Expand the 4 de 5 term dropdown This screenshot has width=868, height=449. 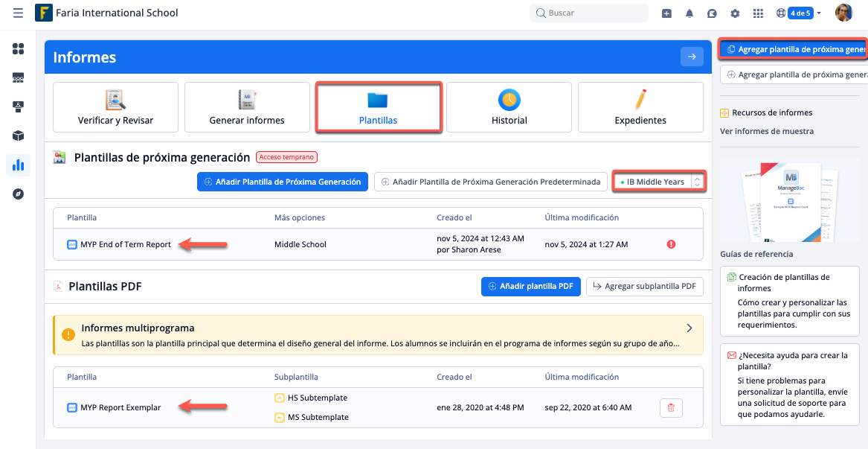805,13
